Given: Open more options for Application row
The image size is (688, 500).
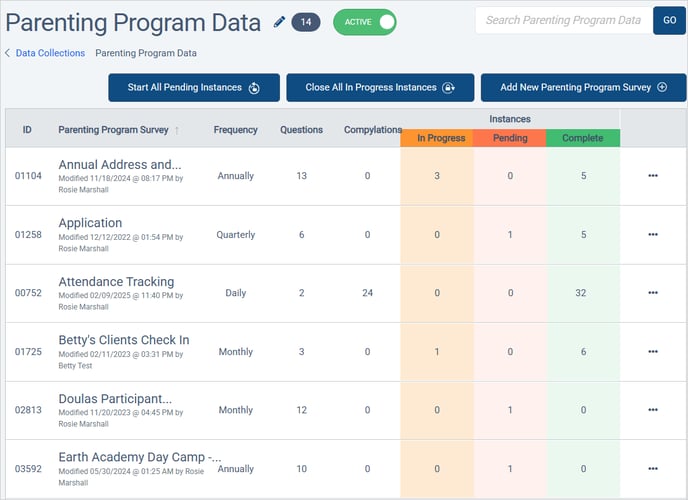Looking at the screenshot, I should 653,235.
